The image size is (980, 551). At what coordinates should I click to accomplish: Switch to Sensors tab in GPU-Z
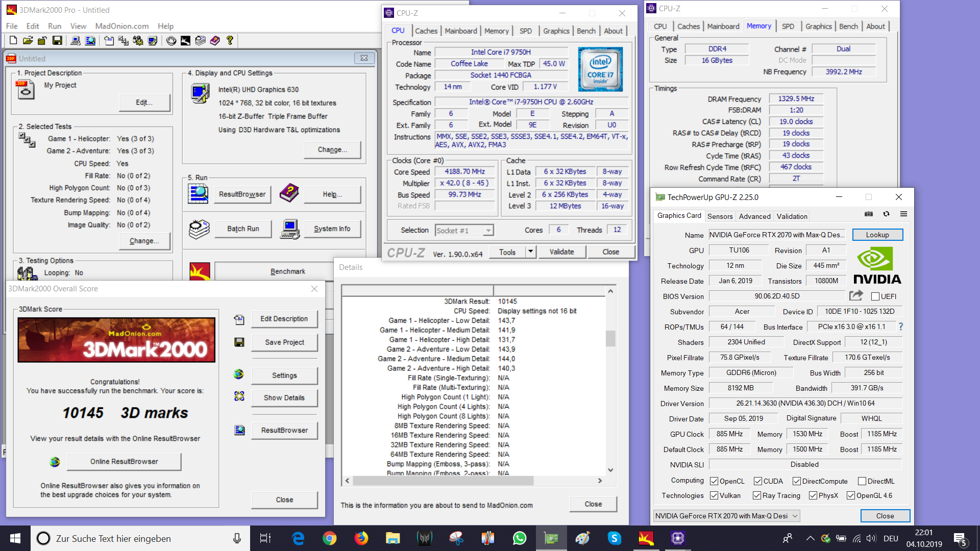pyautogui.click(x=720, y=216)
